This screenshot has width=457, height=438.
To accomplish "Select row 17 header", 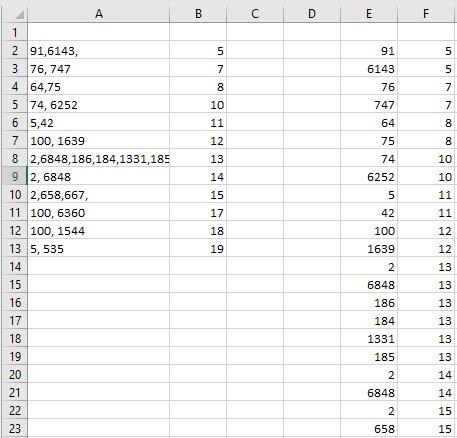I will pos(15,321).
